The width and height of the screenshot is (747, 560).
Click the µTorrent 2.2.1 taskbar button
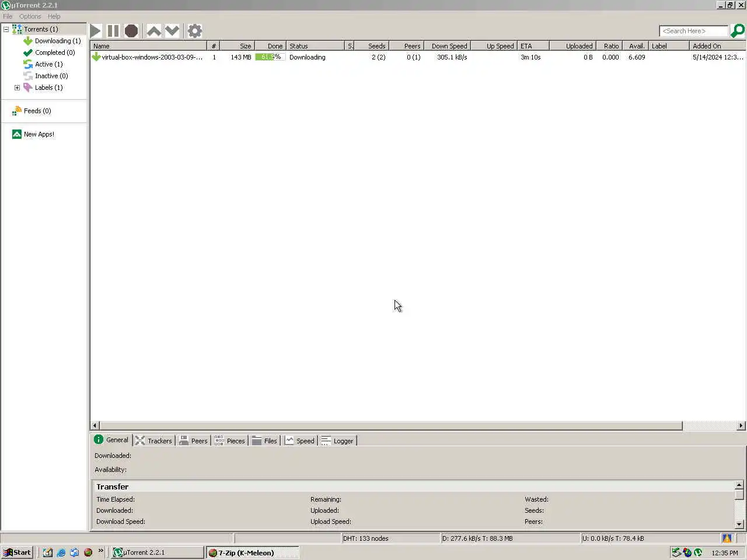pyautogui.click(x=157, y=552)
